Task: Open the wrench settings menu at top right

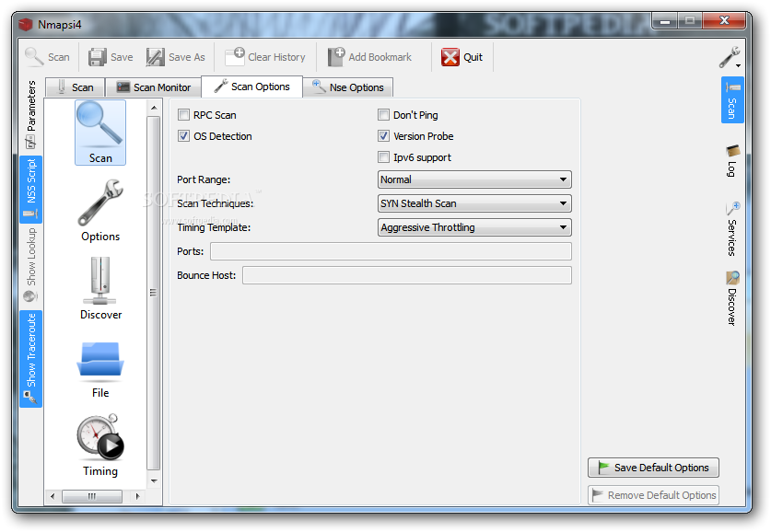Action: pyautogui.click(x=730, y=57)
